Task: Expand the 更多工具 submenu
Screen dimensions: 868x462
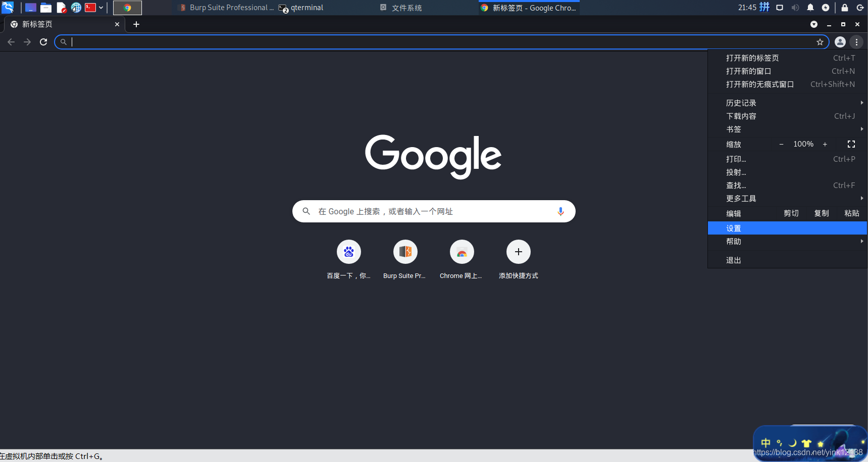Action: coord(788,199)
